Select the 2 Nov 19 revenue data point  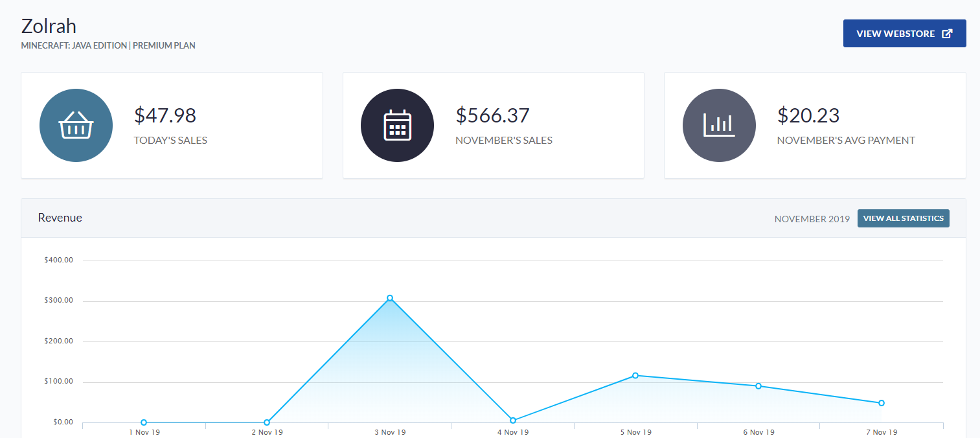click(x=267, y=422)
